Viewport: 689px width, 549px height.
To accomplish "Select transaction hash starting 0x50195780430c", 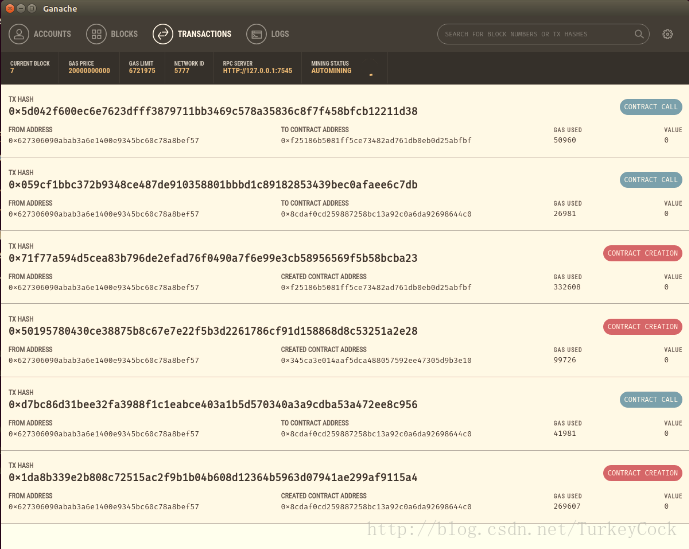I will (213, 331).
